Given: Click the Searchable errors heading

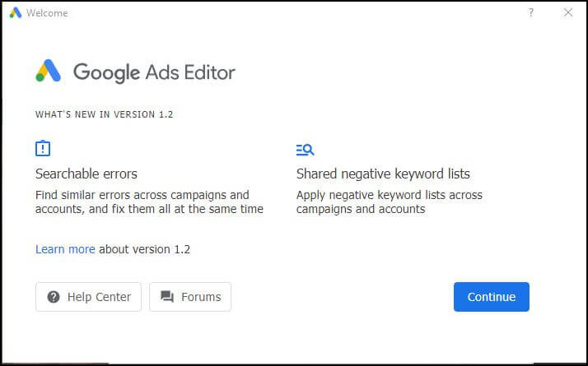Looking at the screenshot, I should pos(86,174).
